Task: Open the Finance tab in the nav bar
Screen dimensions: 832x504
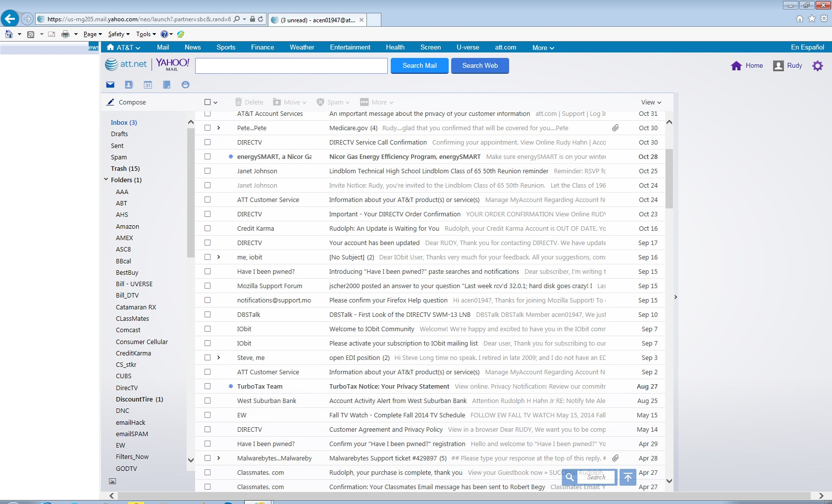Action: [x=262, y=47]
